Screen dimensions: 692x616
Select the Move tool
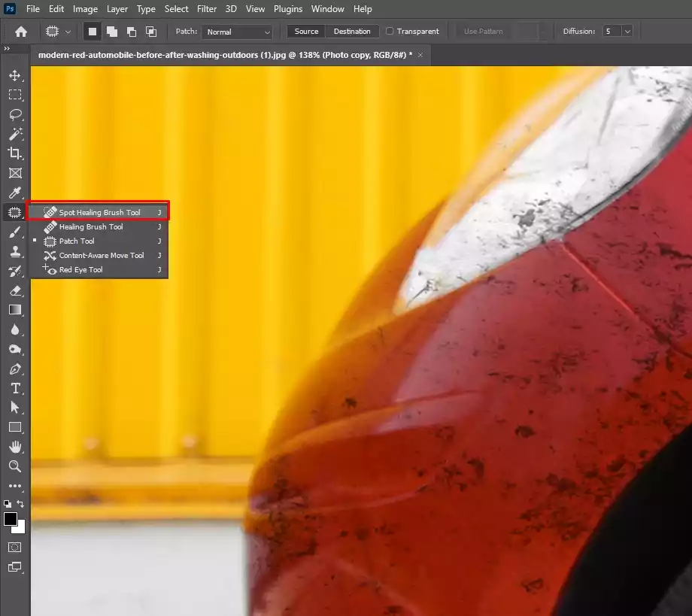click(14, 75)
